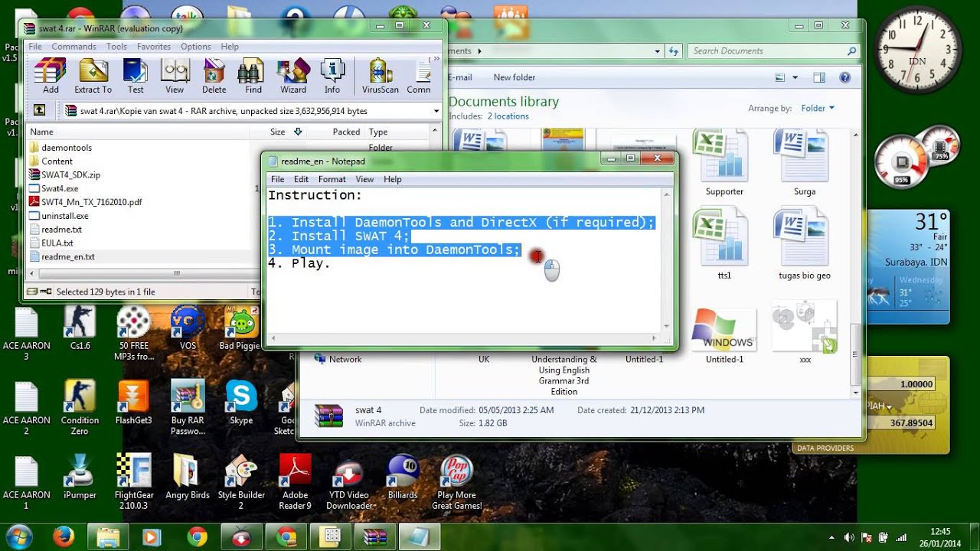
Task: Sort WinRAR list by Size column
Action: 278,132
